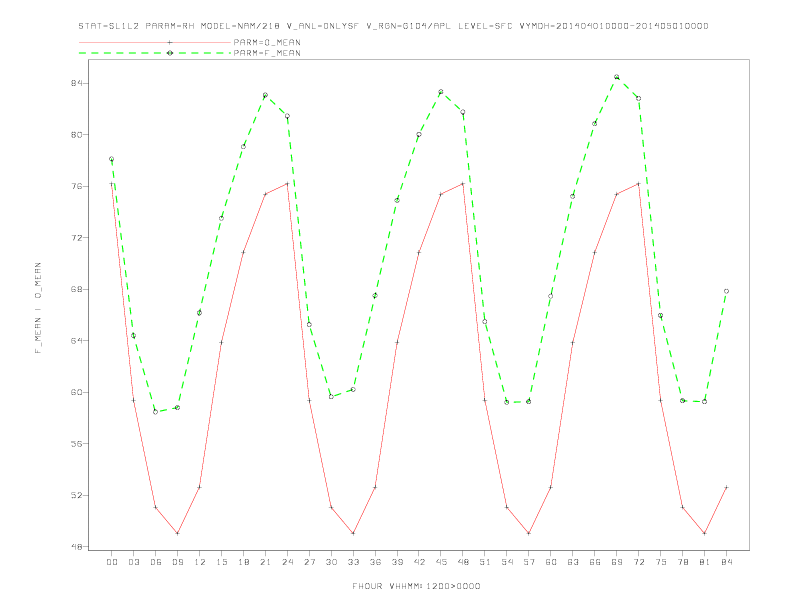This screenshot has height=612, width=792.
Task: Select red O_MEAN point at hour 33
Action: [x=353, y=533]
